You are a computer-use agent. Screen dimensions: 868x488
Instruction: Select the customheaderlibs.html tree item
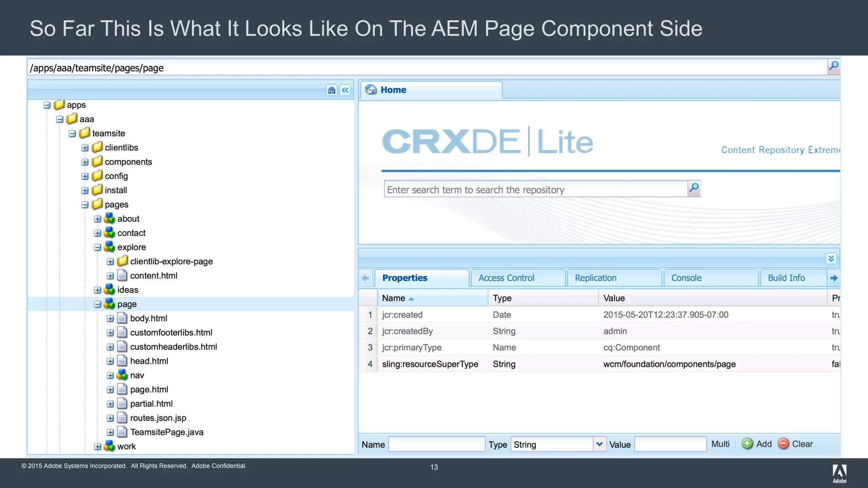pos(173,347)
